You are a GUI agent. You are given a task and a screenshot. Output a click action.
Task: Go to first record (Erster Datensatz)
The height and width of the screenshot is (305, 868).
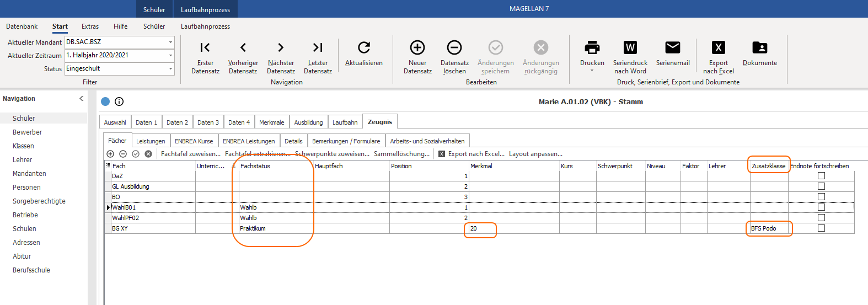pyautogui.click(x=205, y=57)
